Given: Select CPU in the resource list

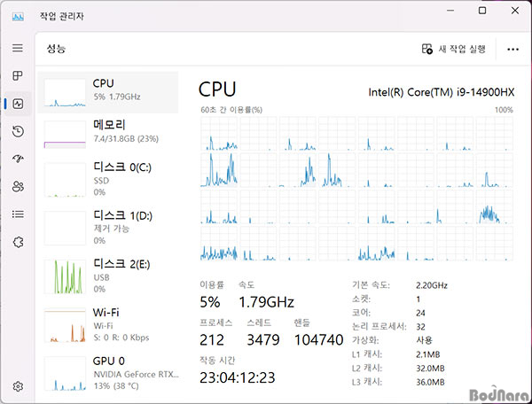Looking at the screenshot, I should coord(106,90).
